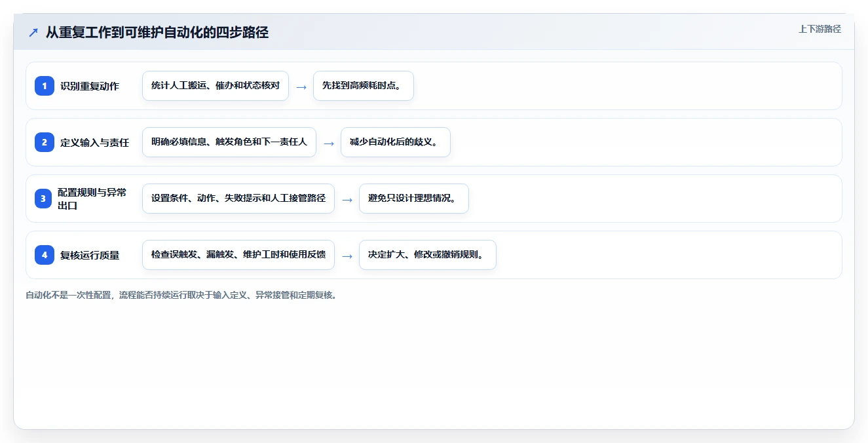Click the box 明确必填信息、触发角色和下一责任人
868x443 pixels.
pyautogui.click(x=229, y=142)
